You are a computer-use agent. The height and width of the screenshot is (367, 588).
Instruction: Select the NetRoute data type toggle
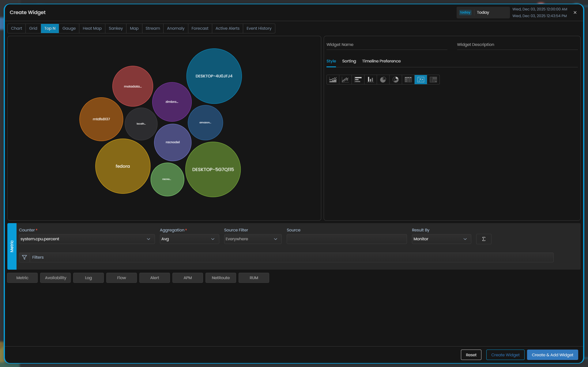click(x=221, y=278)
